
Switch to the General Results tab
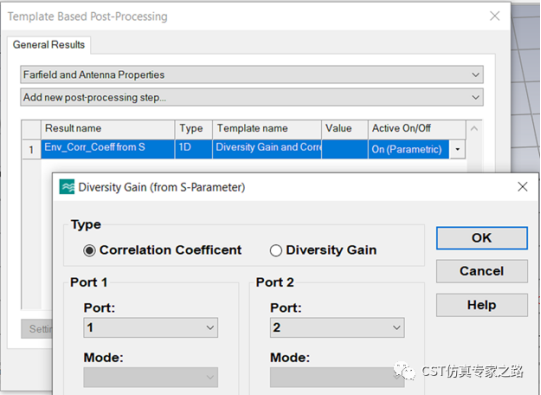click(x=49, y=45)
